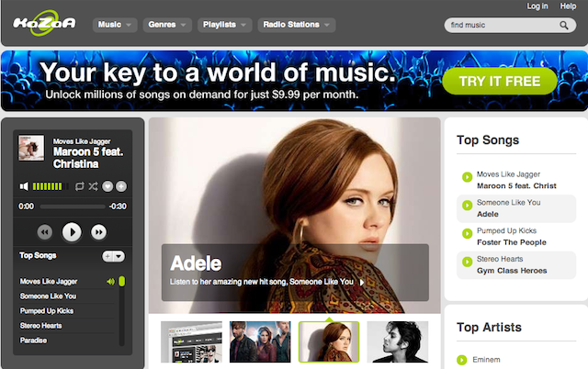Select Pumped Up Kicks in the player playlist
This screenshot has width=588, height=369.
(x=47, y=310)
